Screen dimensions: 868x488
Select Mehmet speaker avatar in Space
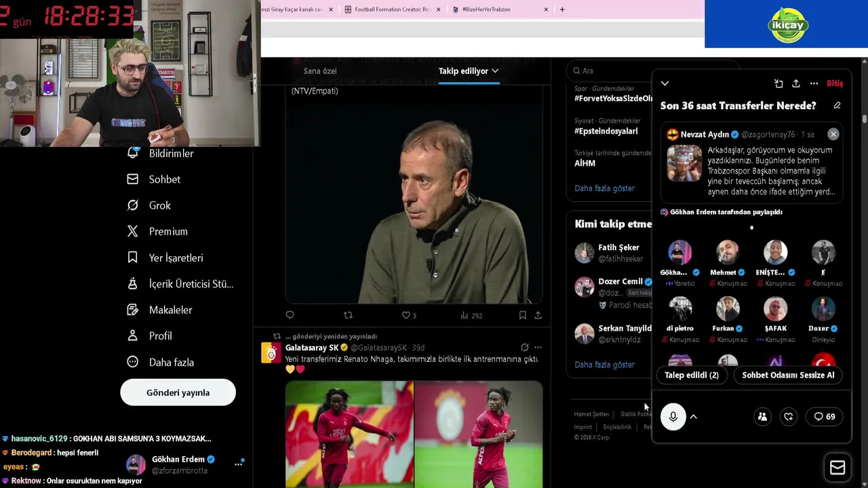point(728,252)
